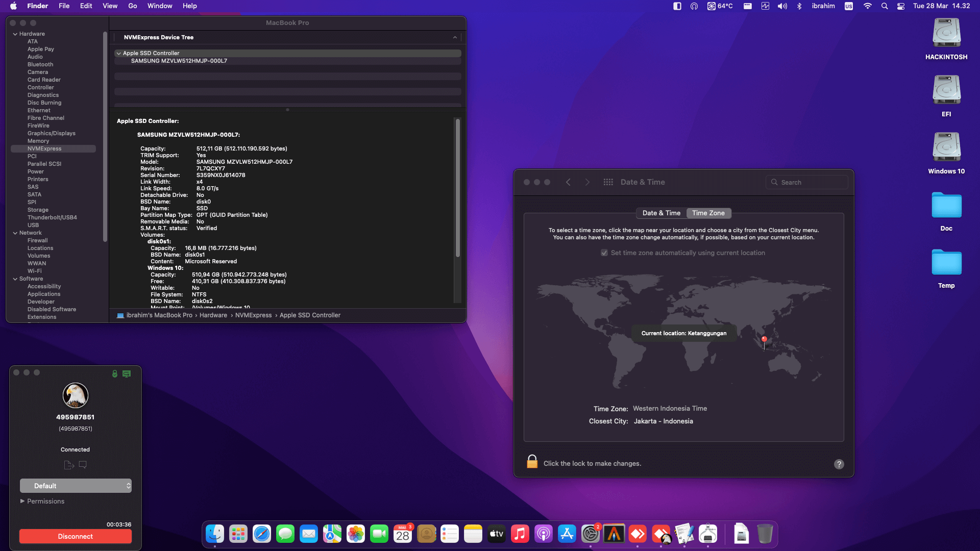Viewport: 980px width, 551px height.
Task: Click the fan temperature status icon in the menu bar
Action: point(720,6)
